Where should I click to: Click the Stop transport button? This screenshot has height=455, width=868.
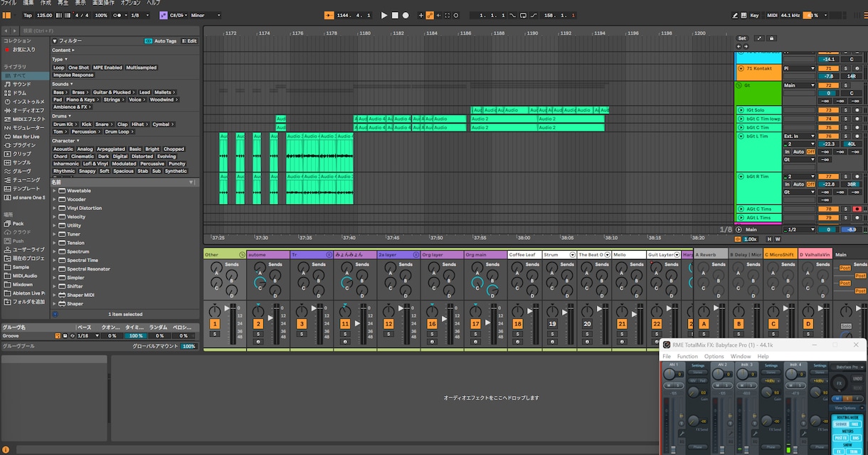click(x=395, y=15)
